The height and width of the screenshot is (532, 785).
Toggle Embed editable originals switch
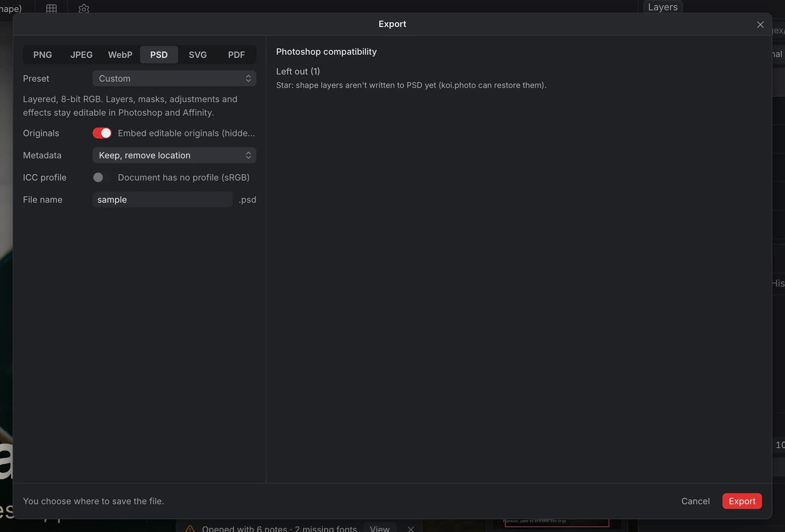(102, 133)
